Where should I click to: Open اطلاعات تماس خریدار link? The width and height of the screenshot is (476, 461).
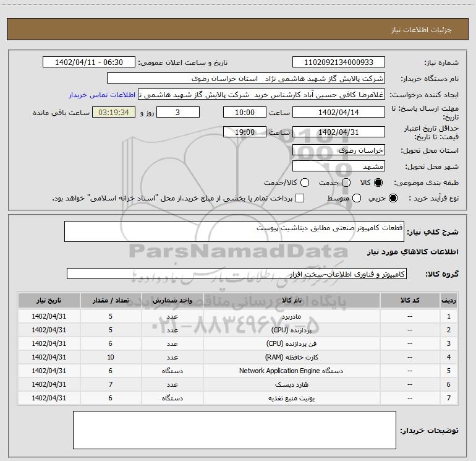pyautogui.click(x=102, y=95)
